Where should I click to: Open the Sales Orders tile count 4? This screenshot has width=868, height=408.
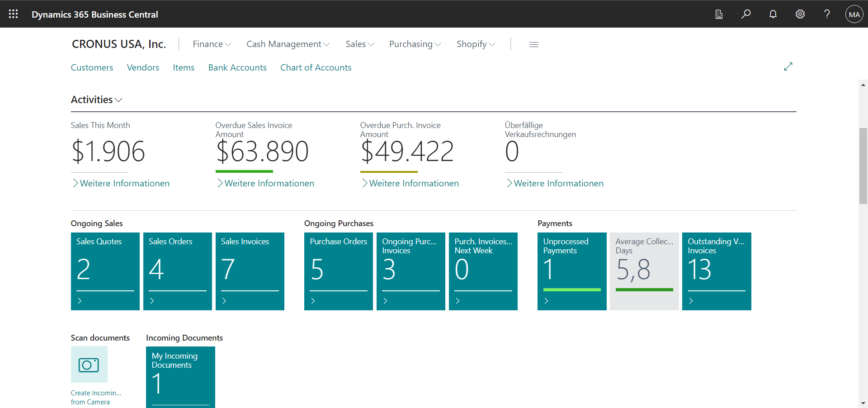point(156,269)
